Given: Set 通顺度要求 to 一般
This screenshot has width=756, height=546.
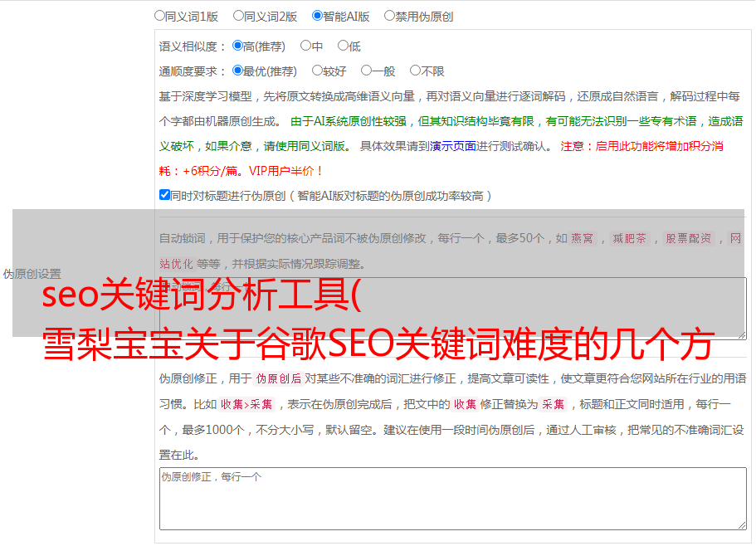Looking at the screenshot, I should 367,71.
